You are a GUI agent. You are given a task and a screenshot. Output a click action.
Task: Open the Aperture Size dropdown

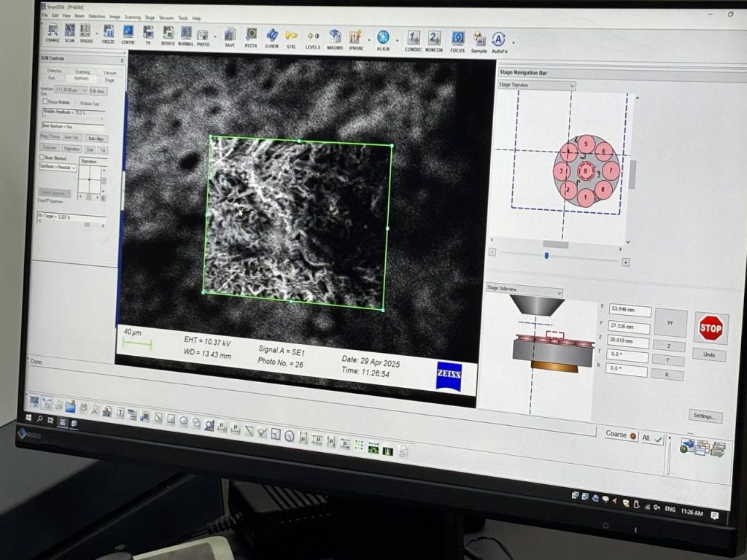(x=71, y=90)
